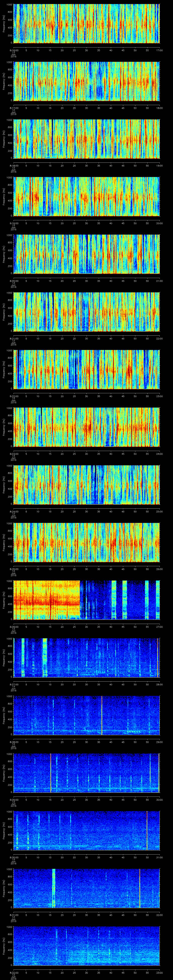Click the cyan burst near 16 s in 8:31:00 panel
Screen dimensions: 173x980
pos(54,888)
